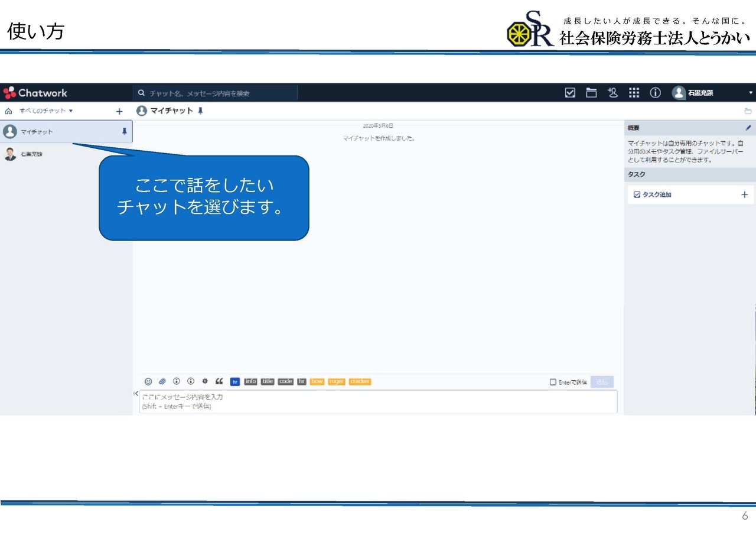Insert the title tag
756x535 pixels.
click(x=268, y=382)
